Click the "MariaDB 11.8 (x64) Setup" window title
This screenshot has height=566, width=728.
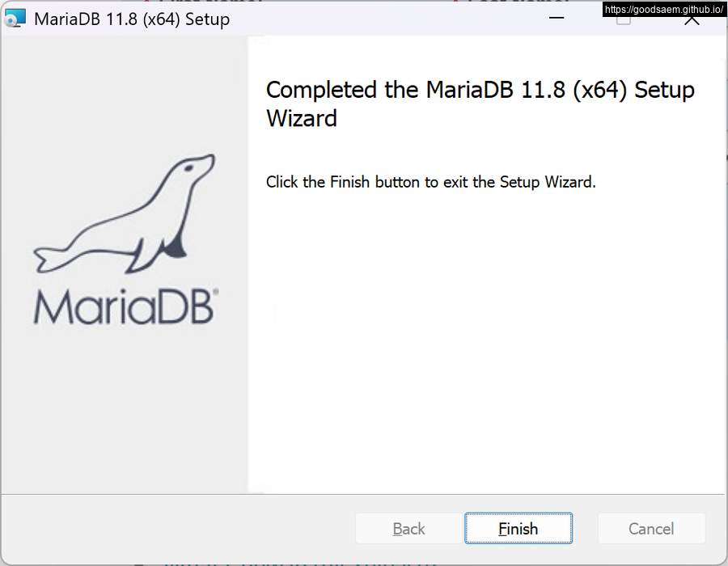coord(132,19)
